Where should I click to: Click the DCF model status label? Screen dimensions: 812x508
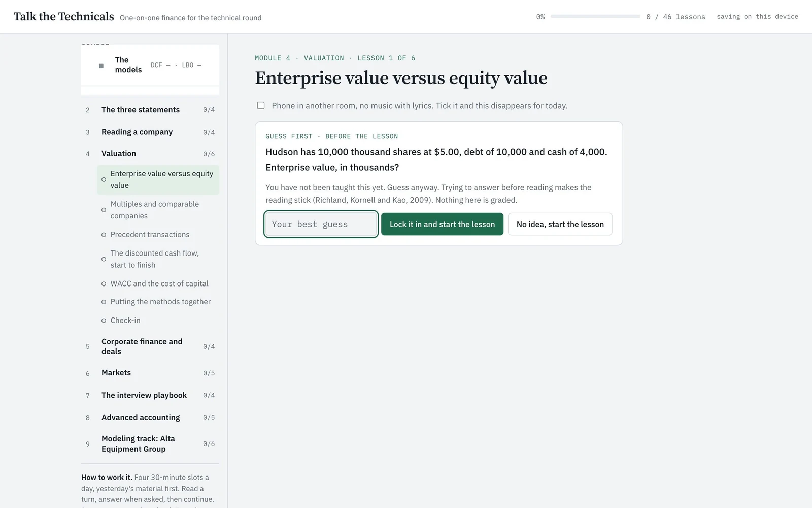(160, 65)
